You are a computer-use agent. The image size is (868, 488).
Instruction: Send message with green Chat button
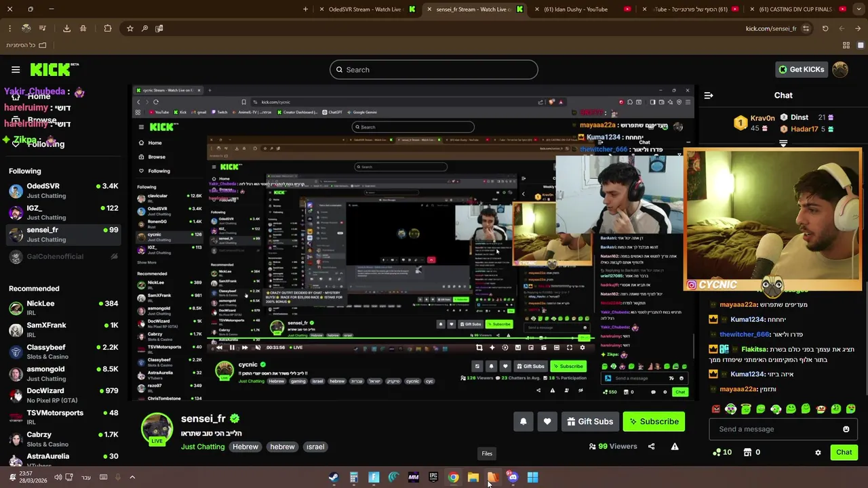(x=844, y=452)
